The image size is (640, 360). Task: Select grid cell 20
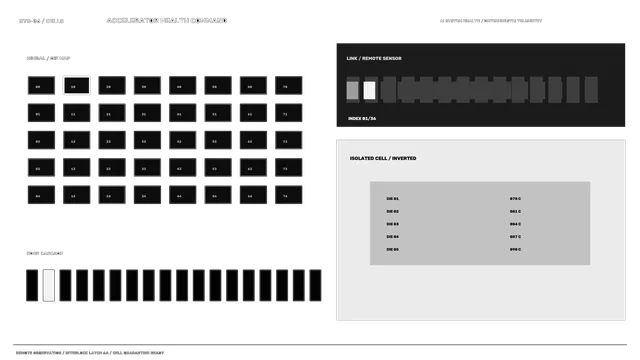tap(112, 86)
